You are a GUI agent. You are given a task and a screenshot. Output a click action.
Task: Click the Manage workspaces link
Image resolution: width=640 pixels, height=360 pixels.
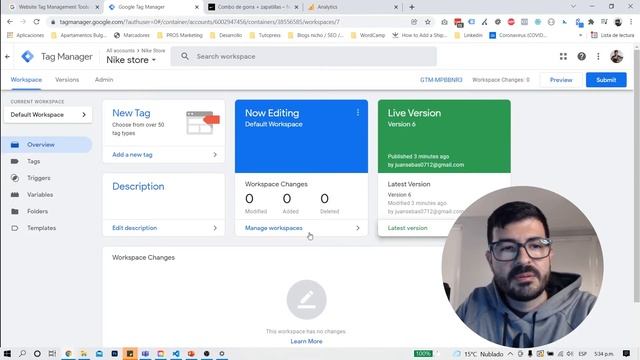273,228
